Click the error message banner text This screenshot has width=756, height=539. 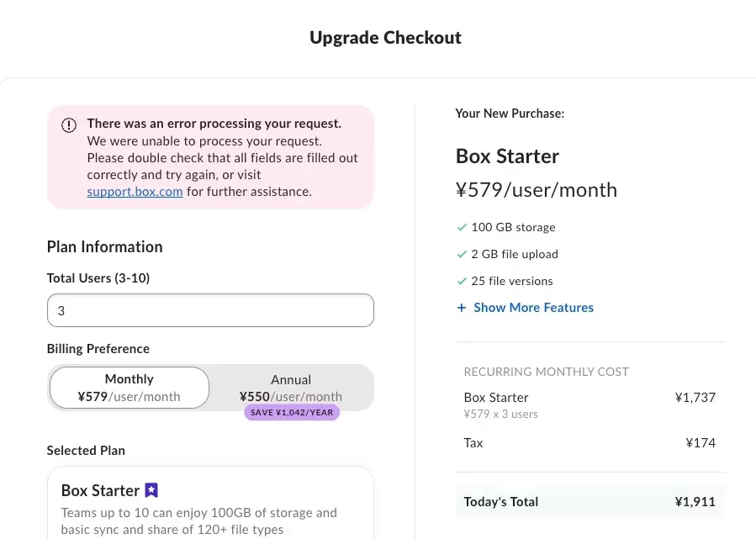point(222,157)
